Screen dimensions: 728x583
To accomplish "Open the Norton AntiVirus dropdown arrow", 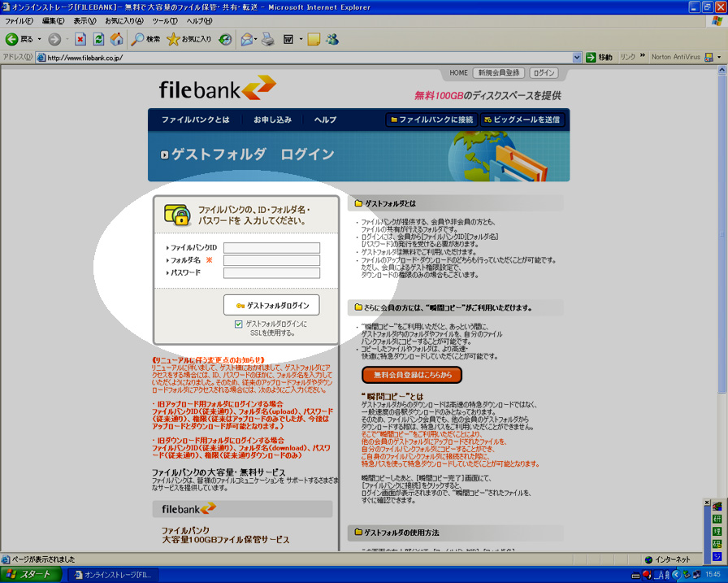I will tap(719, 57).
